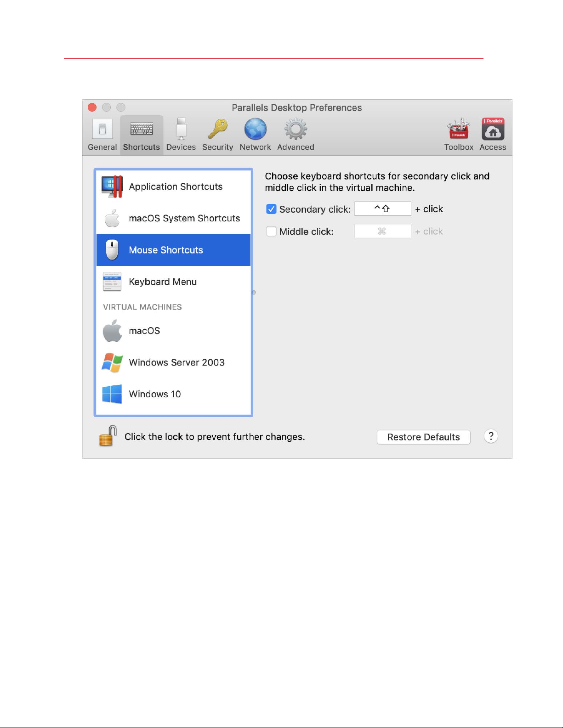Click the Secondary click shortcut field

(x=382, y=209)
